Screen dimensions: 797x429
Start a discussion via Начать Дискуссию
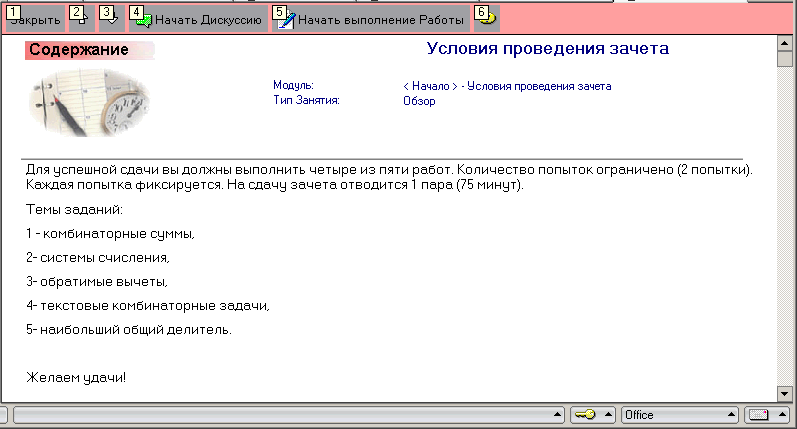[198, 19]
